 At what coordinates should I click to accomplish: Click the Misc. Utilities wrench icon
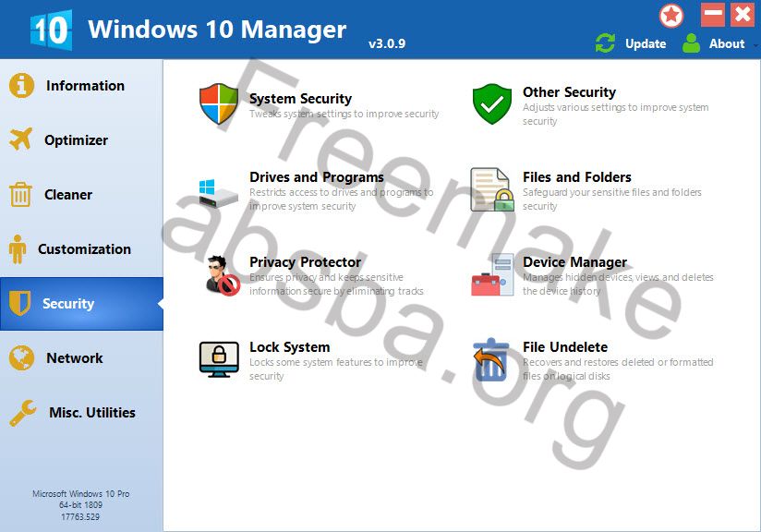tap(22, 413)
